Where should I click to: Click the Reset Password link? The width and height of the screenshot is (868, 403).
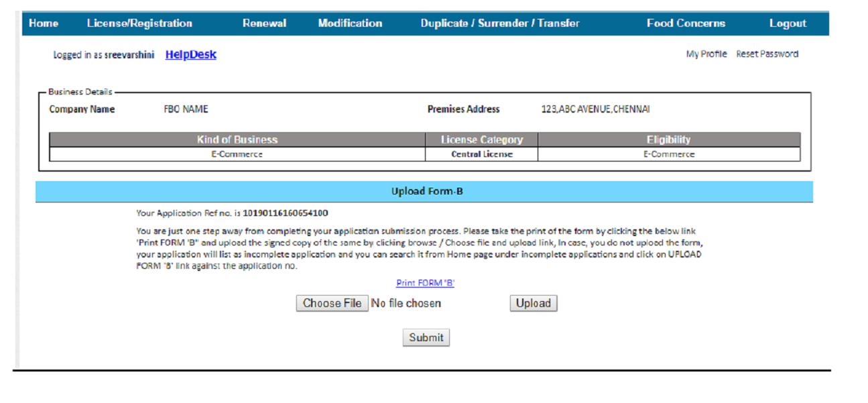coord(767,54)
